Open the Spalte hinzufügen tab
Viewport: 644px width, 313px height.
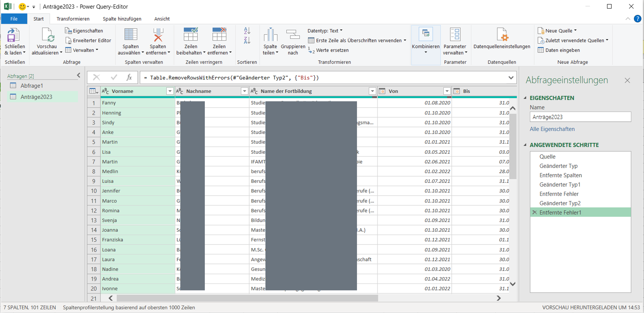[x=122, y=19]
